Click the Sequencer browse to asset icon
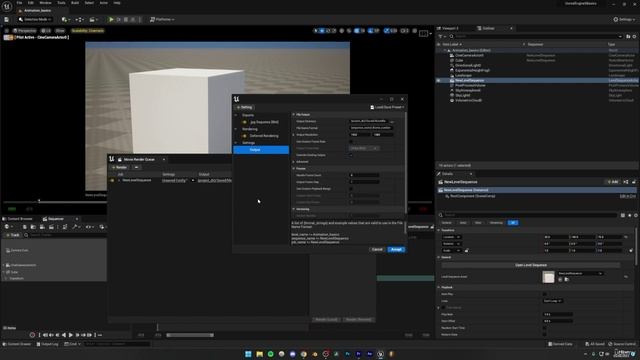640x360 pixels. (33, 227)
